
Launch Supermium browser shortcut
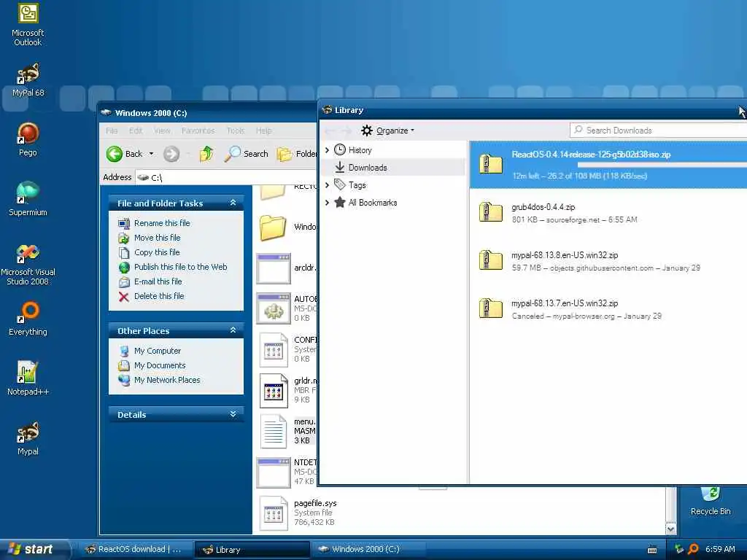(x=28, y=198)
